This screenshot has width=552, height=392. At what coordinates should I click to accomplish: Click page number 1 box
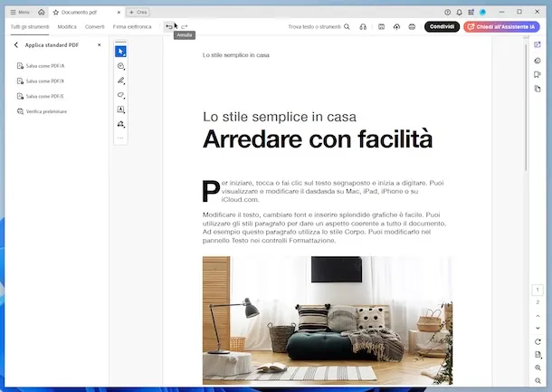tap(538, 290)
